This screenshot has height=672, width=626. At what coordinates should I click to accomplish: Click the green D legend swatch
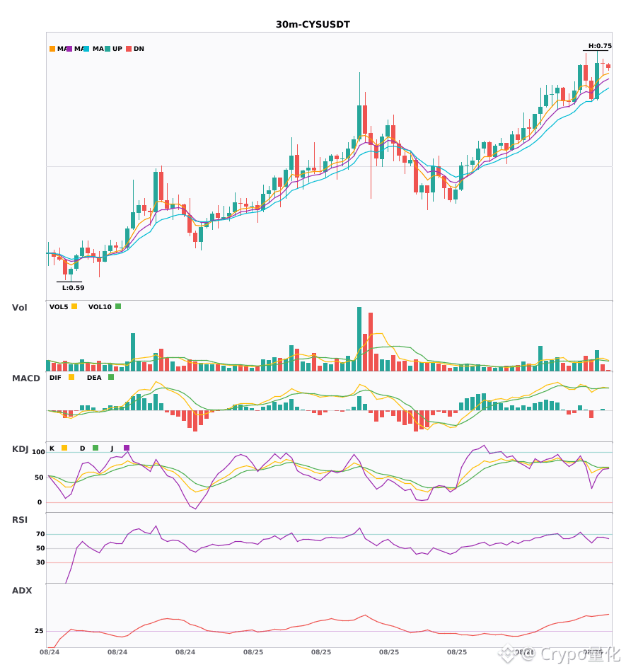pos(95,448)
